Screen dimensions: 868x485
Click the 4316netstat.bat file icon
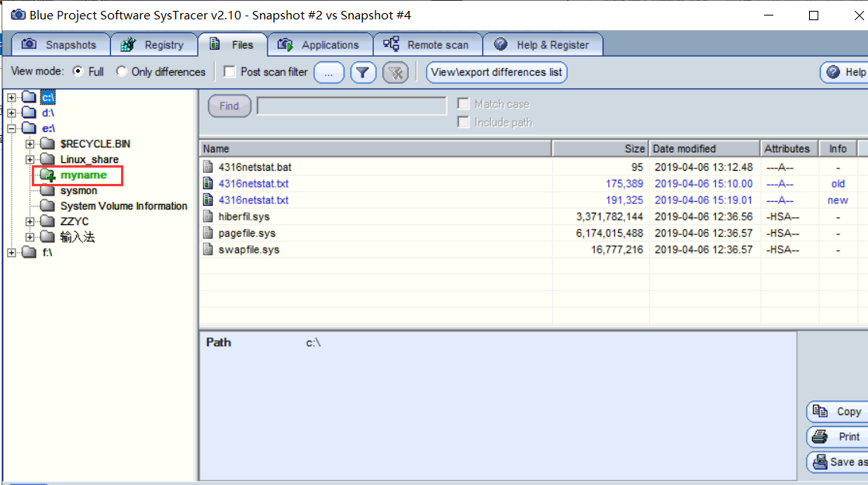pyautogui.click(x=208, y=167)
